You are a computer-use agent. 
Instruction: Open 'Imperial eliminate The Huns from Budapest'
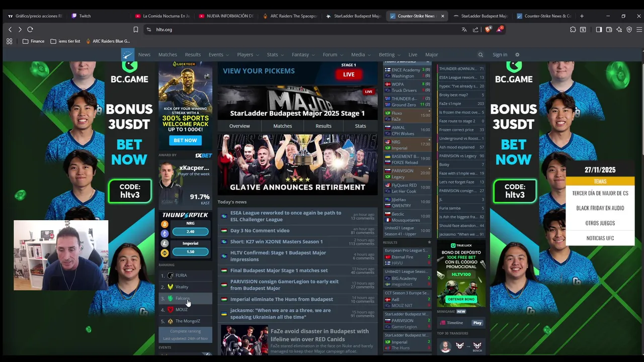click(282, 299)
